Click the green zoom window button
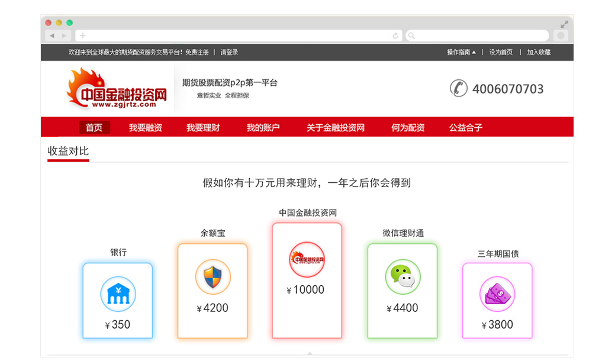 click(x=69, y=22)
